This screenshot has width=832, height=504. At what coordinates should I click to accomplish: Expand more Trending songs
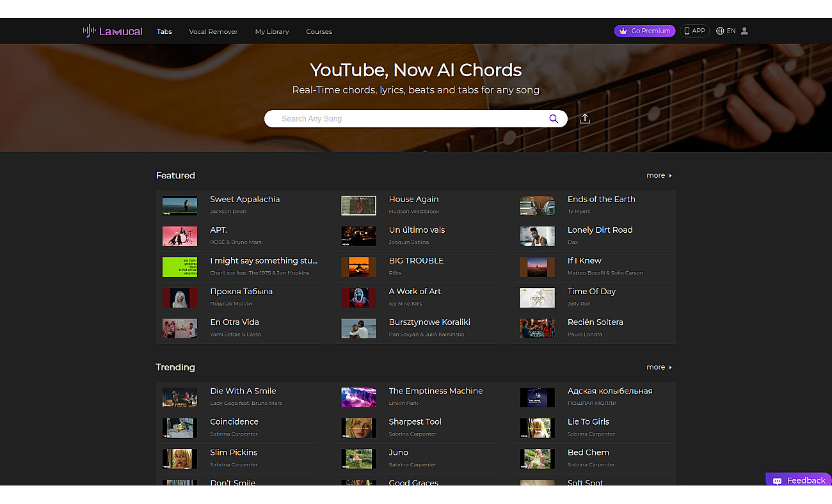tap(659, 367)
